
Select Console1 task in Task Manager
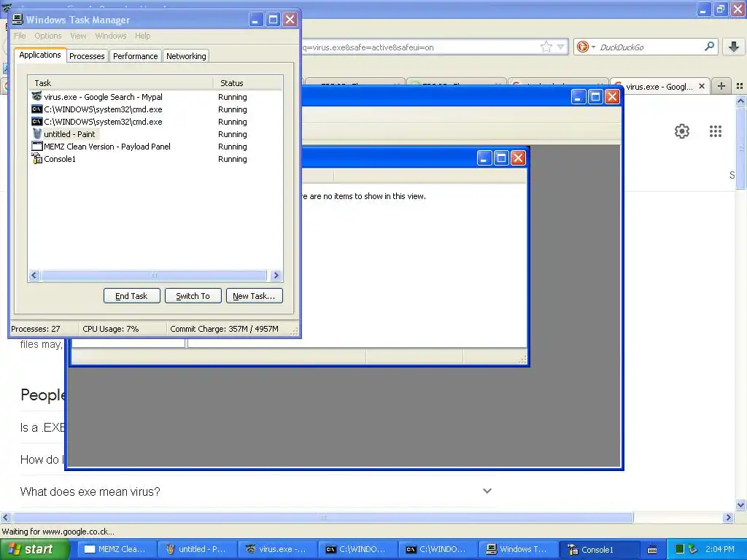tap(155, 158)
